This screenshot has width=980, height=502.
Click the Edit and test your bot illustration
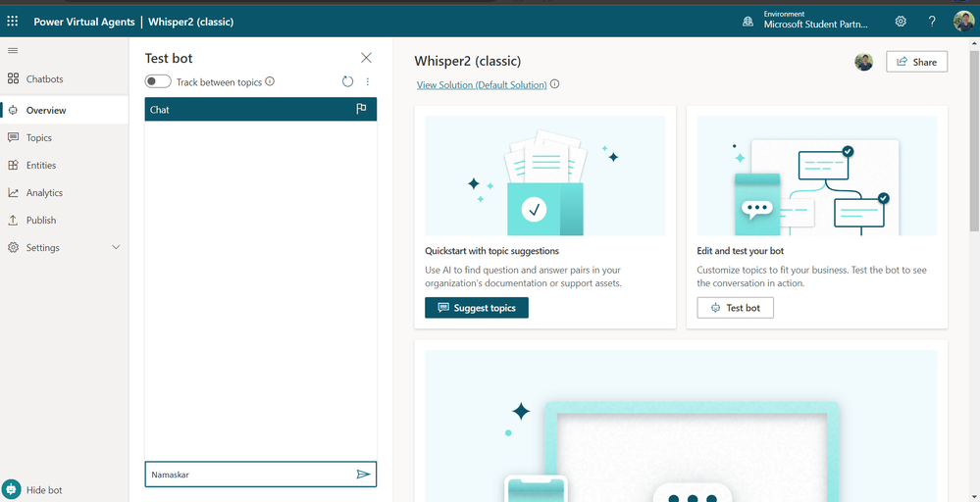coord(817,176)
